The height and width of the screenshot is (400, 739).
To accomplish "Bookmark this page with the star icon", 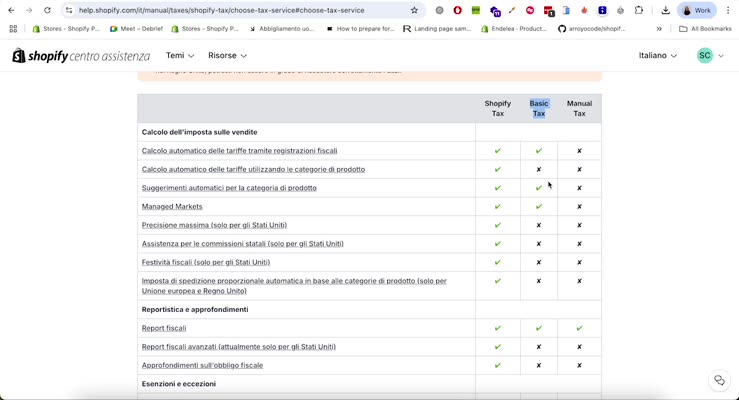I will point(414,10).
